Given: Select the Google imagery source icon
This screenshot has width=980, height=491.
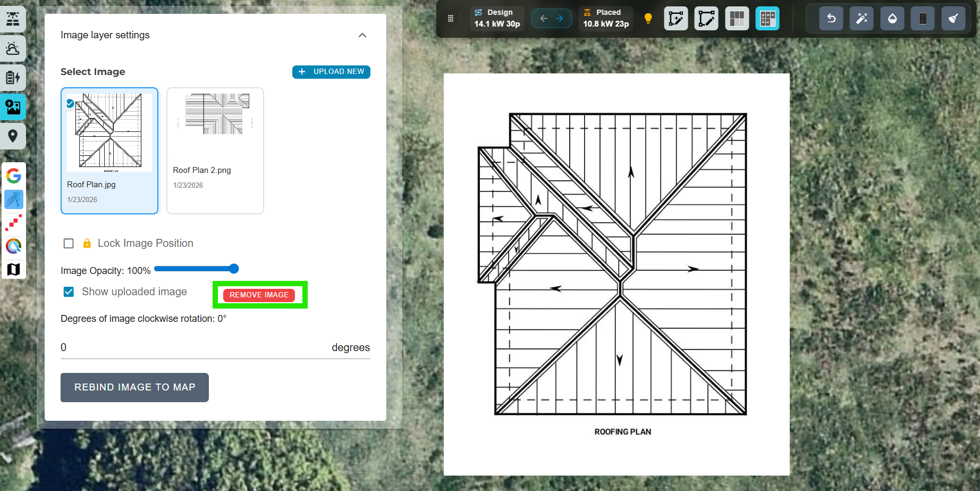Looking at the screenshot, I should (14, 176).
